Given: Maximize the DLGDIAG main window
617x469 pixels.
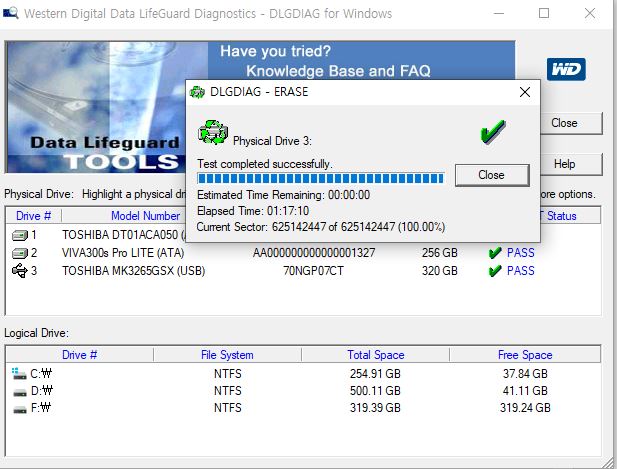Looking at the screenshot, I should 544,13.
